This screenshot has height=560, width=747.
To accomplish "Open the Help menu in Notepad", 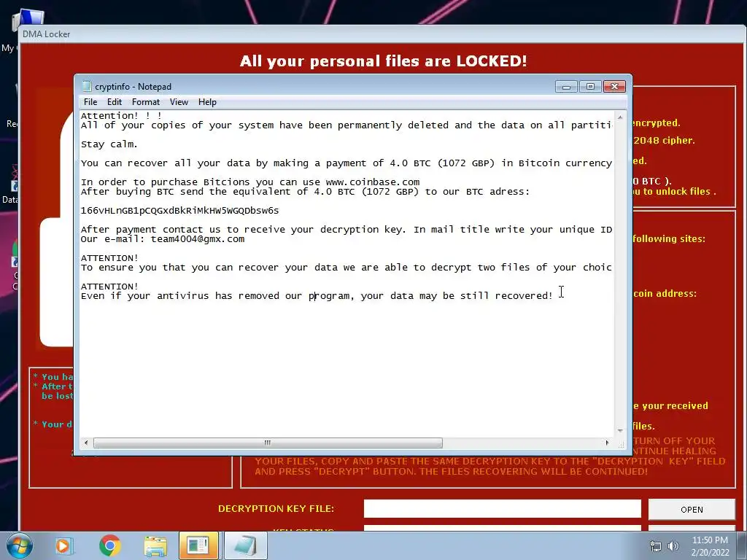I will pos(207,102).
